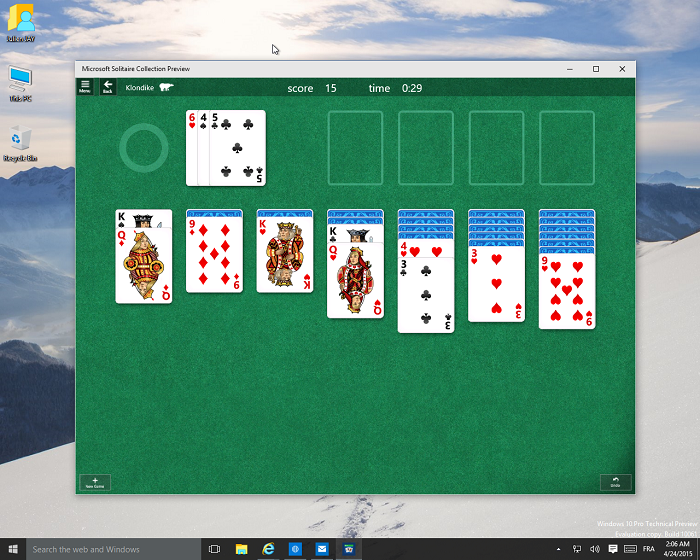Screen dimensions: 700x560
Task: Undo the last move
Action: [616, 482]
